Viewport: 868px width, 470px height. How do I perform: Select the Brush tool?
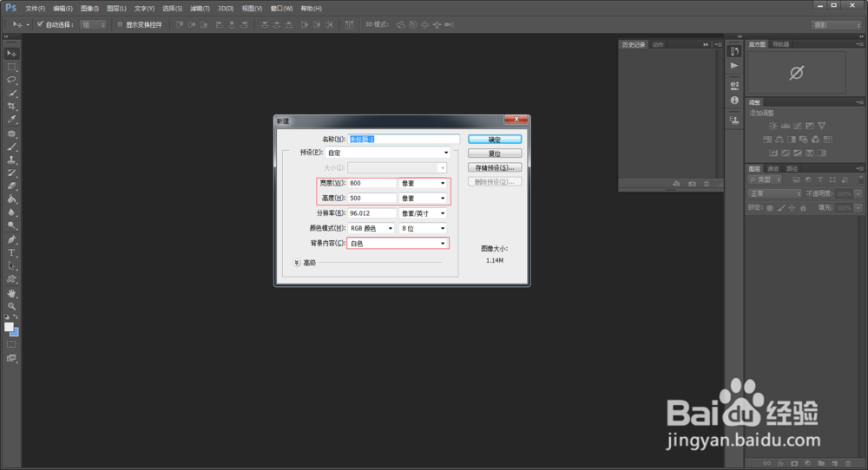pyautogui.click(x=11, y=147)
